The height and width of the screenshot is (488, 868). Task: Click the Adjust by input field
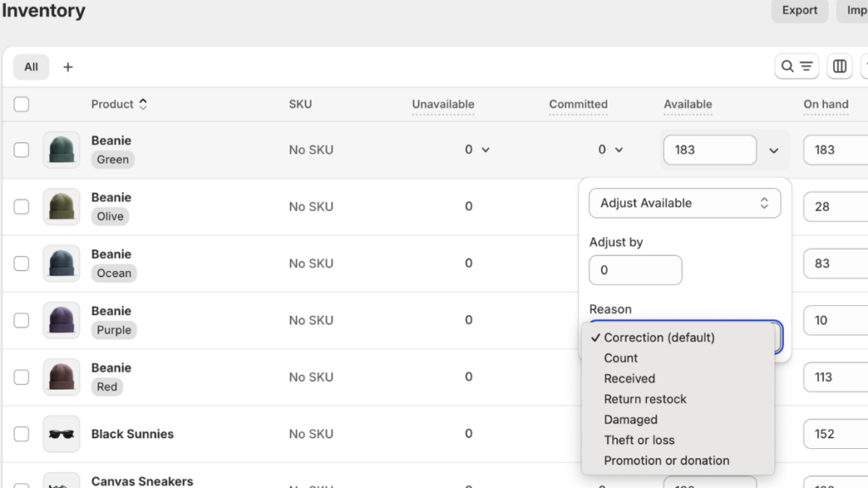click(x=635, y=269)
